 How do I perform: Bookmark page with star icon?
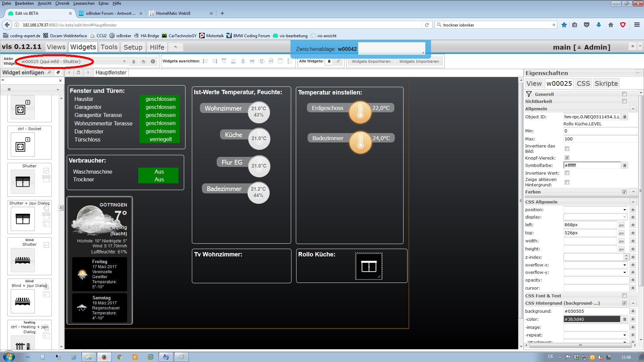pyautogui.click(x=564, y=25)
